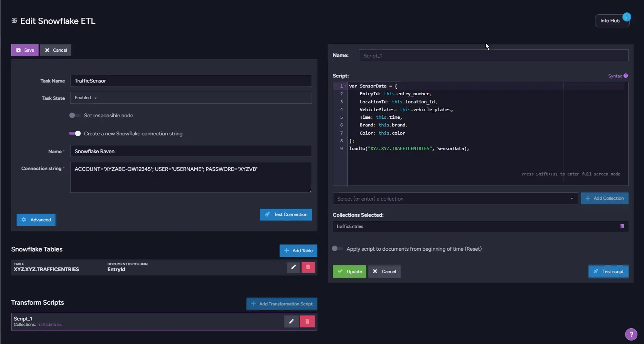Screen dimensions: 644x344
Task: Open Advanced settings
Action: [x=36, y=220]
